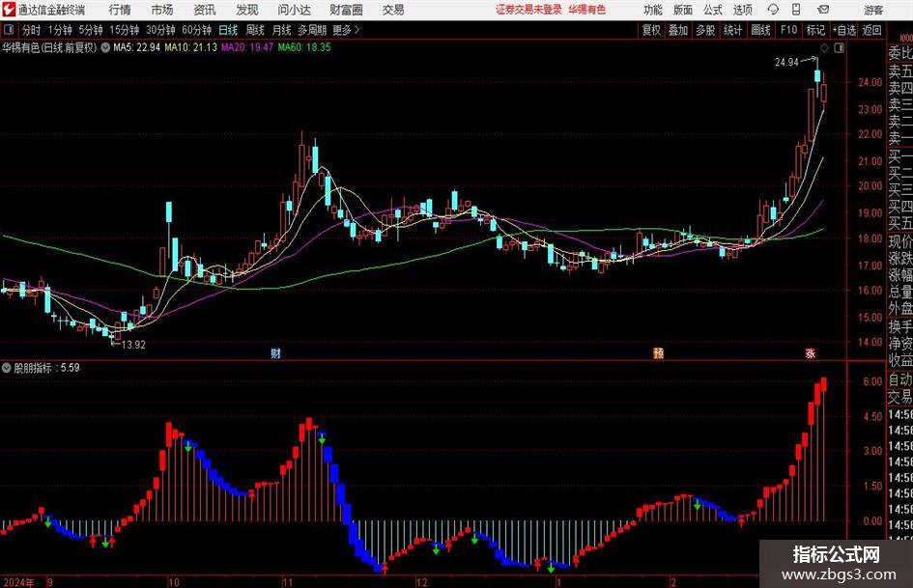Open the 财富圈 menu
Screen dimensions: 913x588
pos(346,10)
